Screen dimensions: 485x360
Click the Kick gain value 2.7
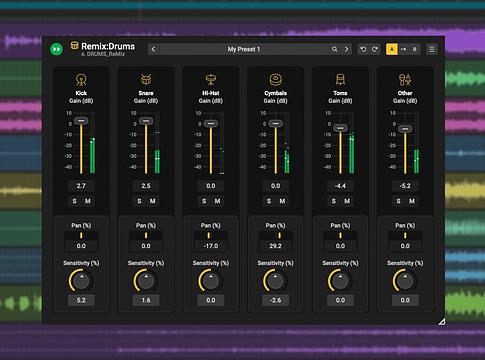[x=81, y=186]
